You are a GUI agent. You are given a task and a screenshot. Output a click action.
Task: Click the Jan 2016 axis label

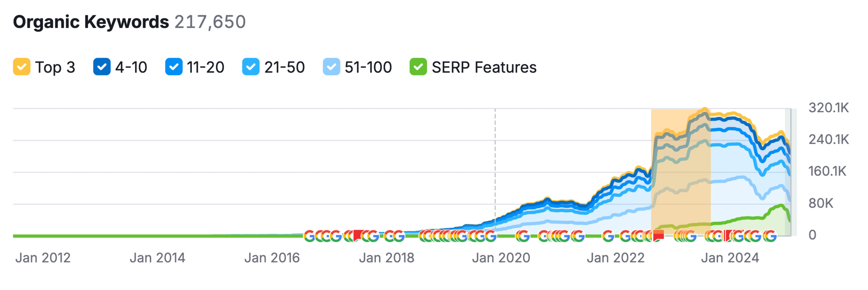click(272, 258)
